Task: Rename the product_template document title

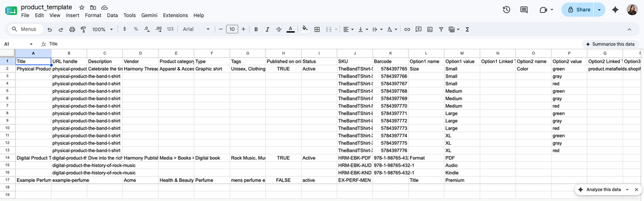Action: (46, 7)
